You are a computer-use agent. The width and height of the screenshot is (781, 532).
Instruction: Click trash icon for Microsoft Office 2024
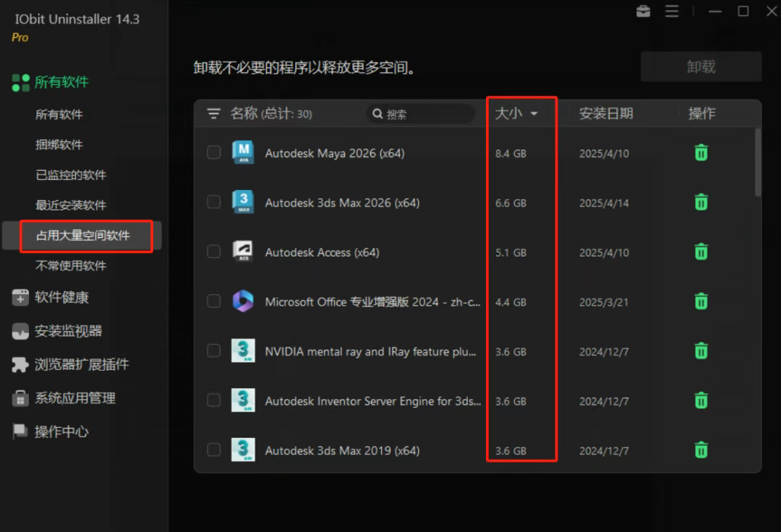pyautogui.click(x=701, y=301)
